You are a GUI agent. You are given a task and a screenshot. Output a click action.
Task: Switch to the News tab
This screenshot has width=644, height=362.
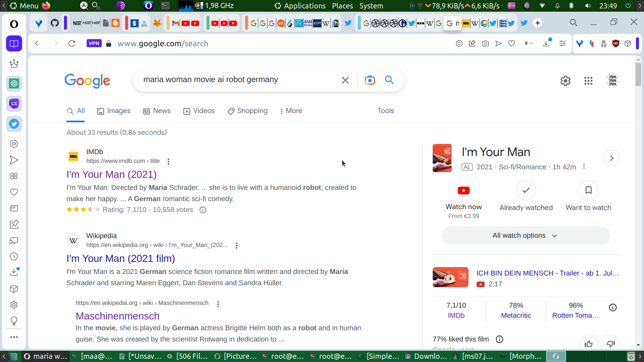tap(157, 111)
